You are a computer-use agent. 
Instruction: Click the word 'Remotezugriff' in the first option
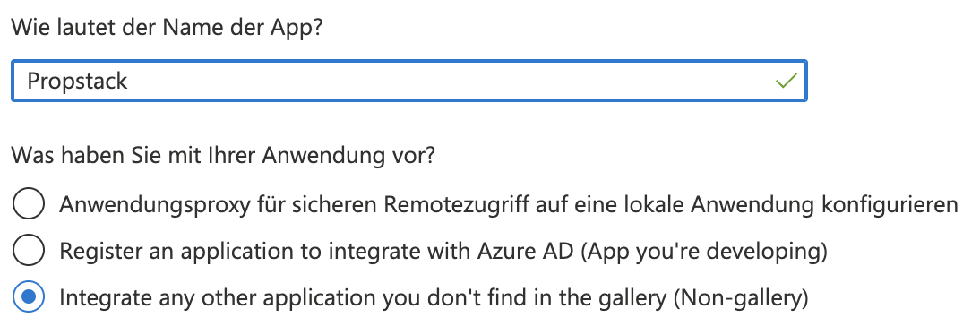coord(458,204)
